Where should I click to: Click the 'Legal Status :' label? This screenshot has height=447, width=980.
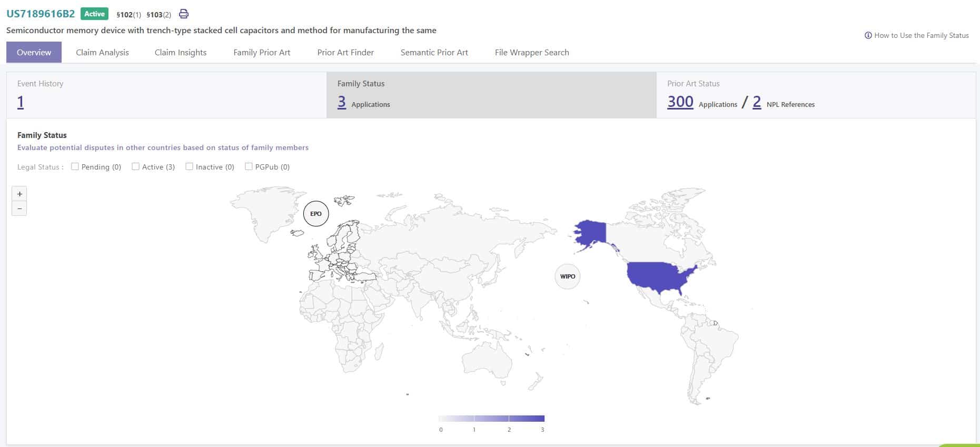pos(41,167)
